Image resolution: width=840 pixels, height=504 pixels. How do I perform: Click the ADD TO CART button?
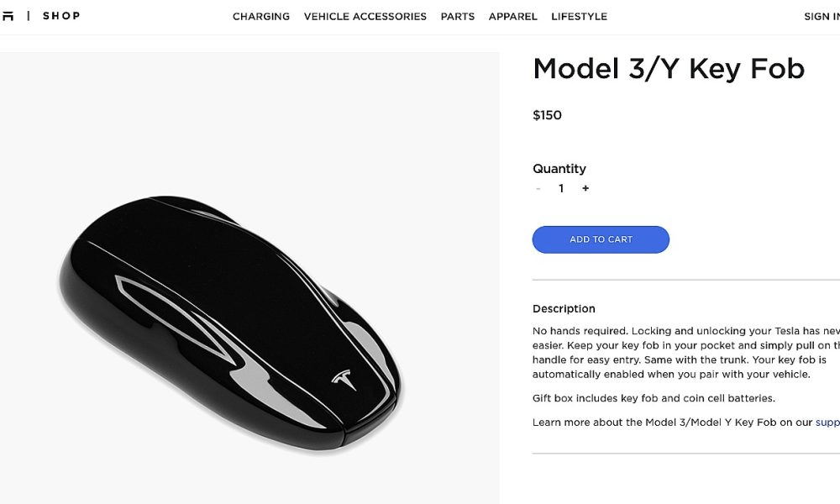point(600,239)
